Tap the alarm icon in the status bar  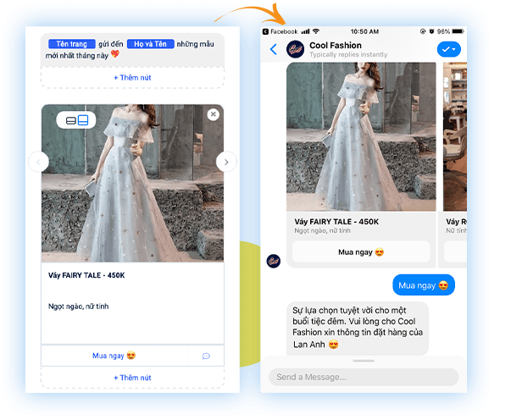point(431,31)
